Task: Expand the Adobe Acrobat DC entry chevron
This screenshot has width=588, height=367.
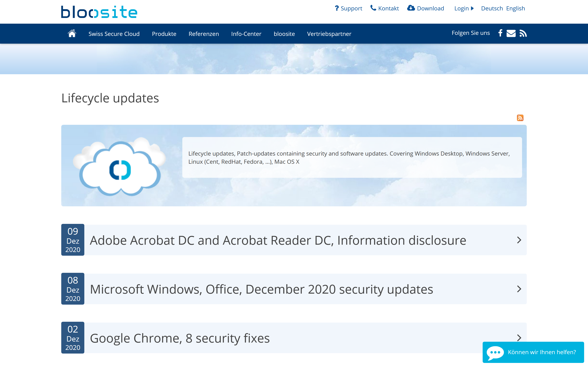Action: pos(519,240)
